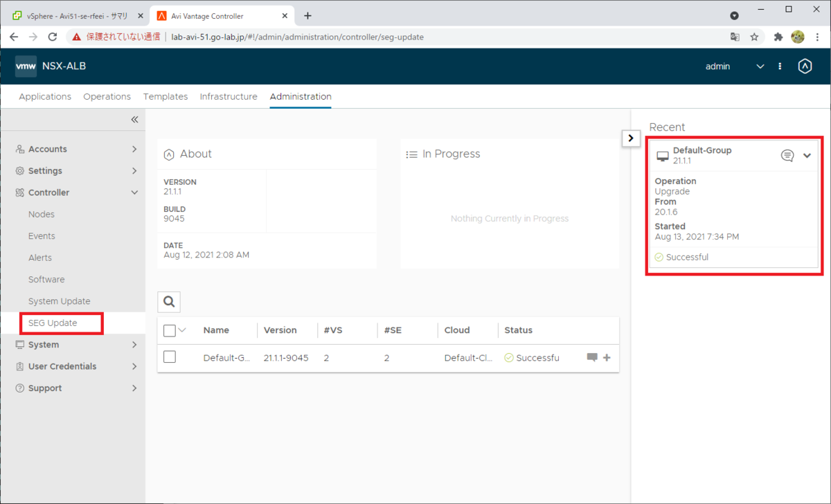This screenshot has width=831, height=504.
Task: Open the three-dot header menu
Action: coord(780,66)
